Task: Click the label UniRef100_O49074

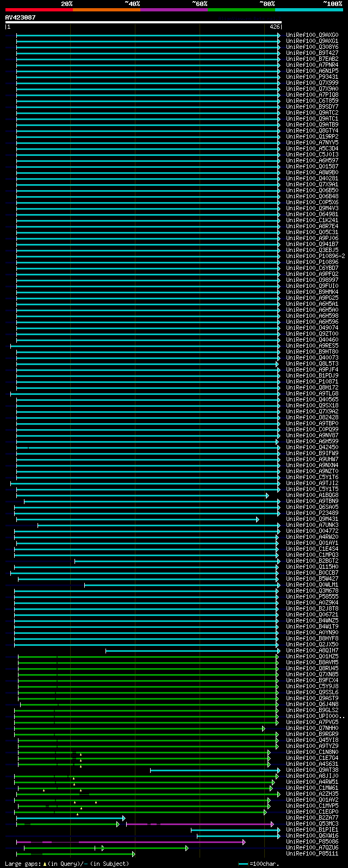Action: (x=312, y=328)
